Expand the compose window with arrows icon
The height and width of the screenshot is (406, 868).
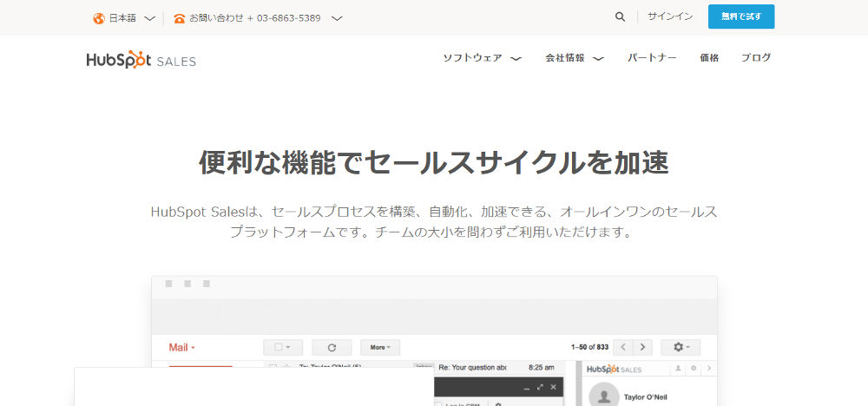pos(540,387)
